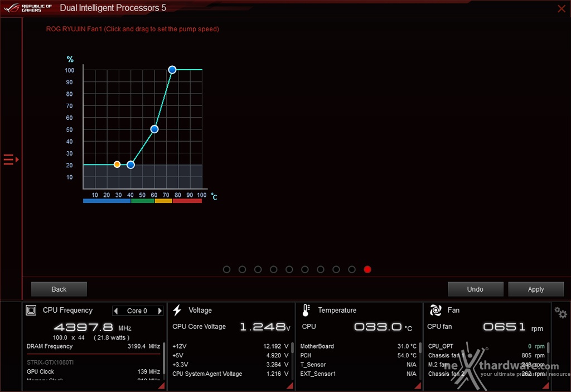The width and height of the screenshot is (571, 392).
Task: Close the Dual Intelligent Processors window
Action: pyautogui.click(x=562, y=8)
